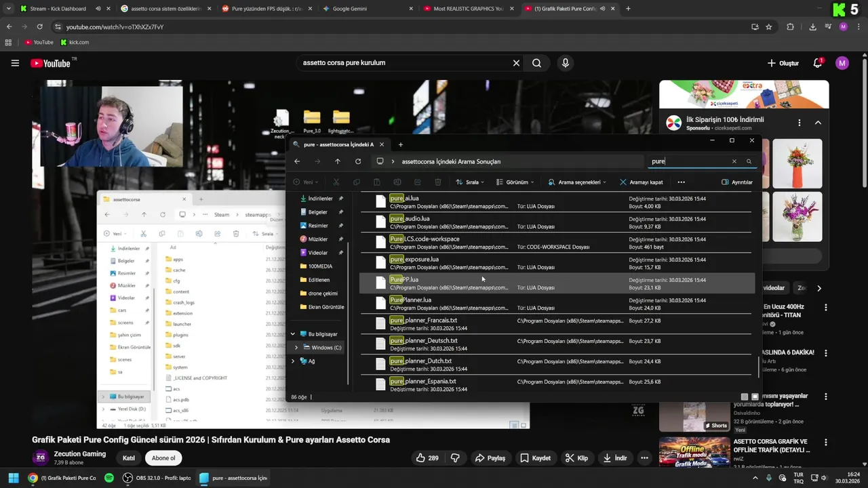The width and height of the screenshot is (868, 488).
Task: Open the Yeni dropdown in search window
Action: coord(307,182)
